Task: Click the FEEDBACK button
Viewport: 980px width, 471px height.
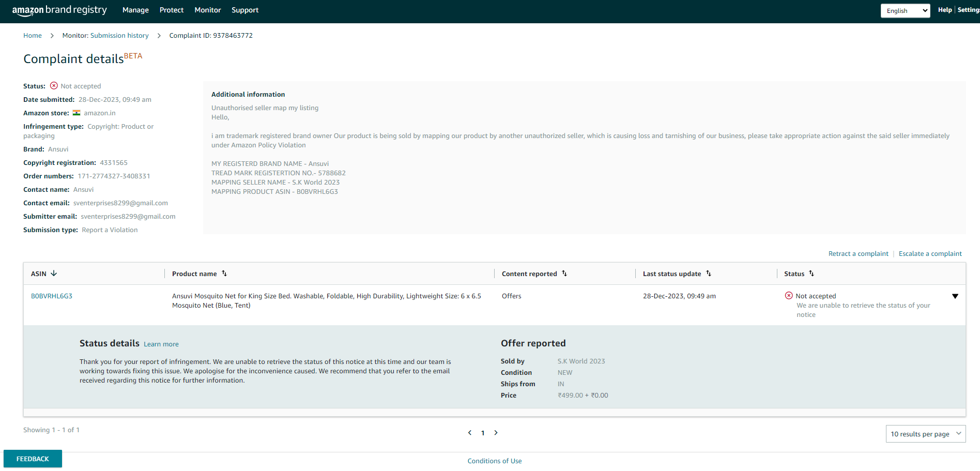Action: 33,459
